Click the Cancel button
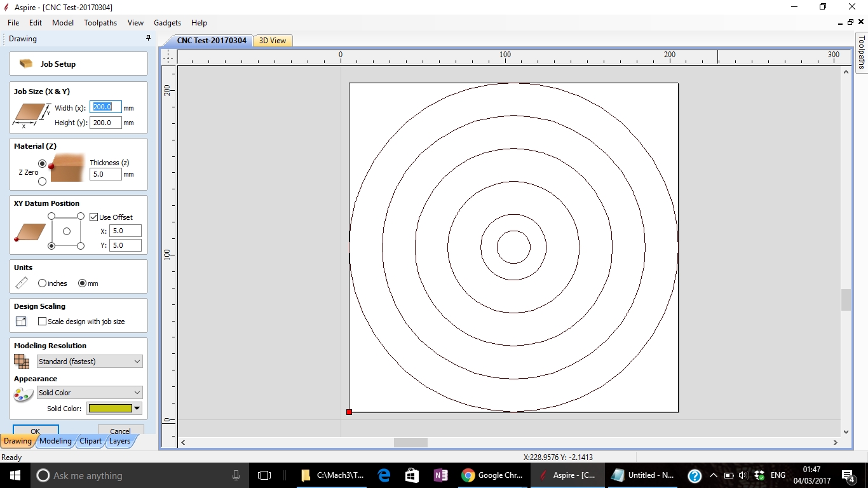 coord(120,431)
